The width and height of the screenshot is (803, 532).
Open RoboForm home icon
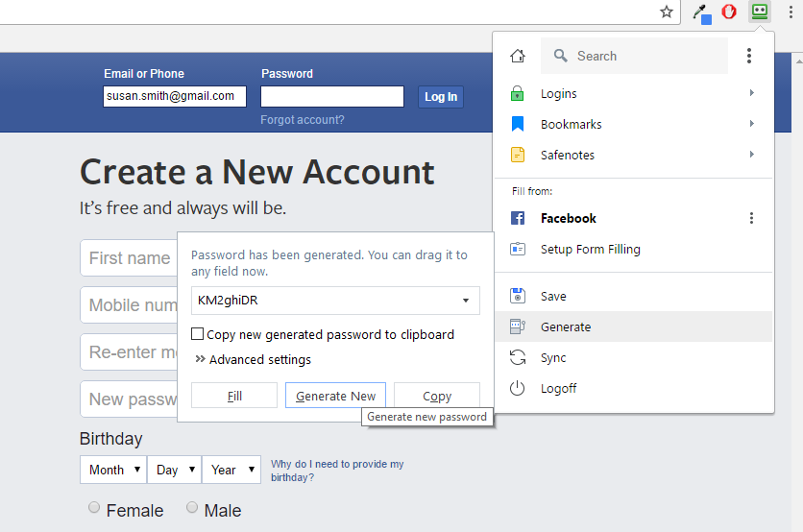518,57
